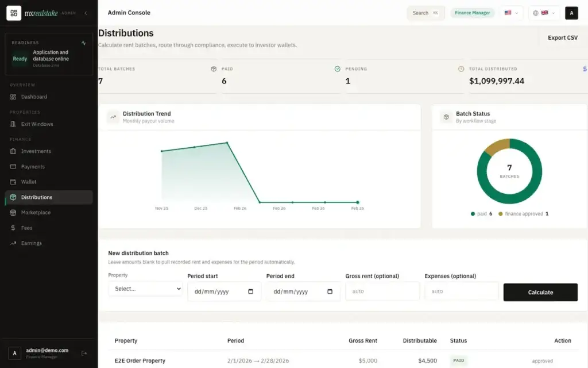Click the Exit Windows building icon
The image size is (588, 368).
click(13, 124)
